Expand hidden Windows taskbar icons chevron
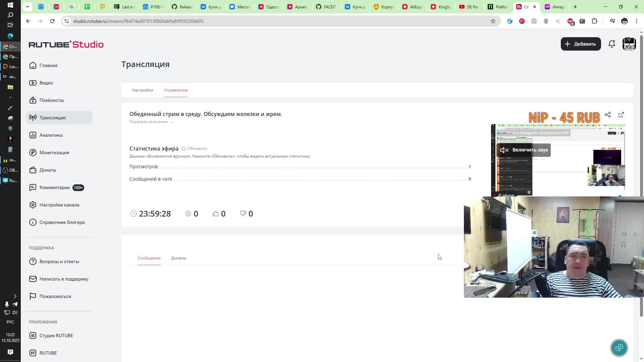 coord(15,296)
